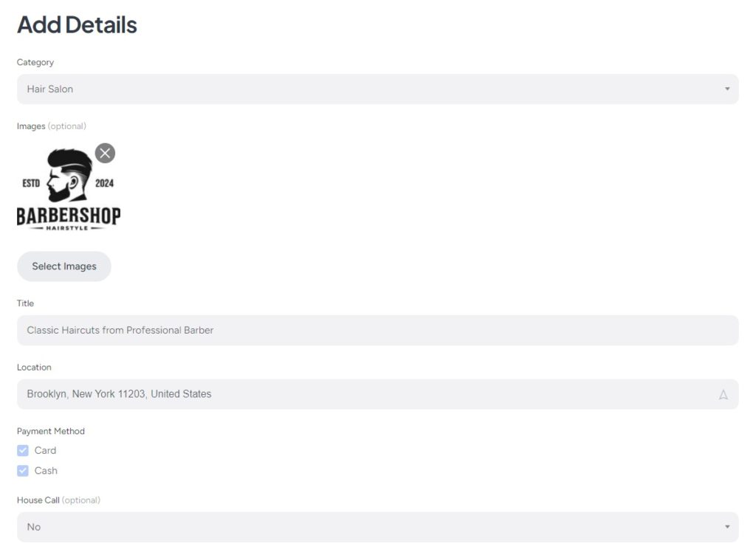Click the Images optional label
The image size is (756, 555).
tap(49, 125)
